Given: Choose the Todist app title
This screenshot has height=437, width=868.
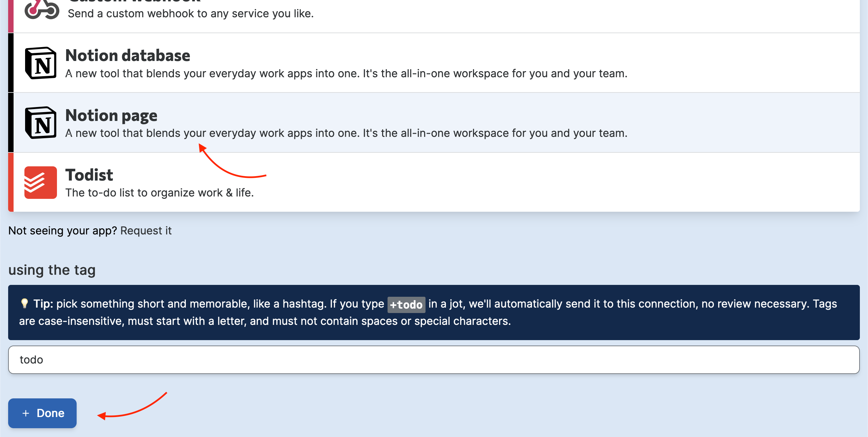Looking at the screenshot, I should click(89, 175).
